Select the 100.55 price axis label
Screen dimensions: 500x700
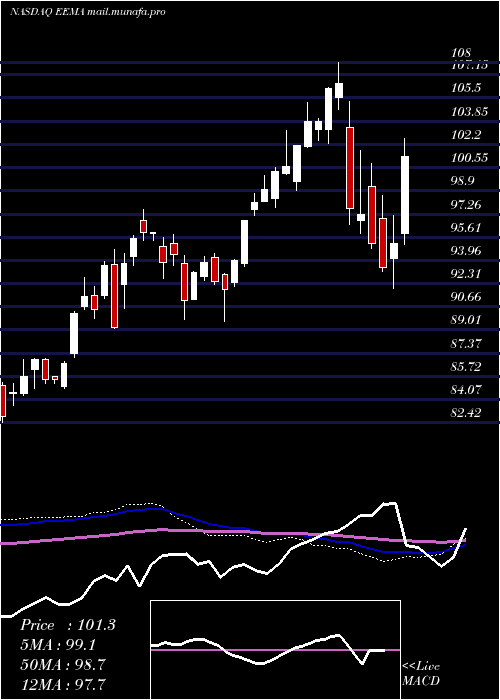click(469, 158)
